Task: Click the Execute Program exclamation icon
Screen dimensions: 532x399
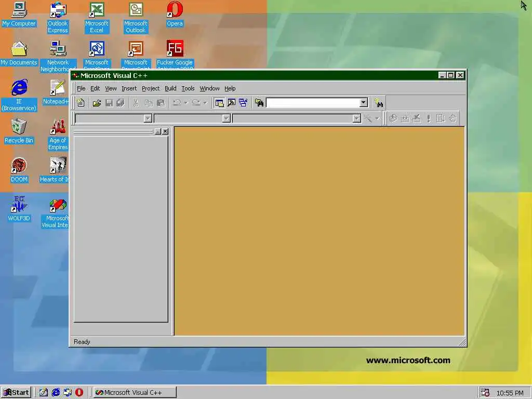Action: point(429,118)
